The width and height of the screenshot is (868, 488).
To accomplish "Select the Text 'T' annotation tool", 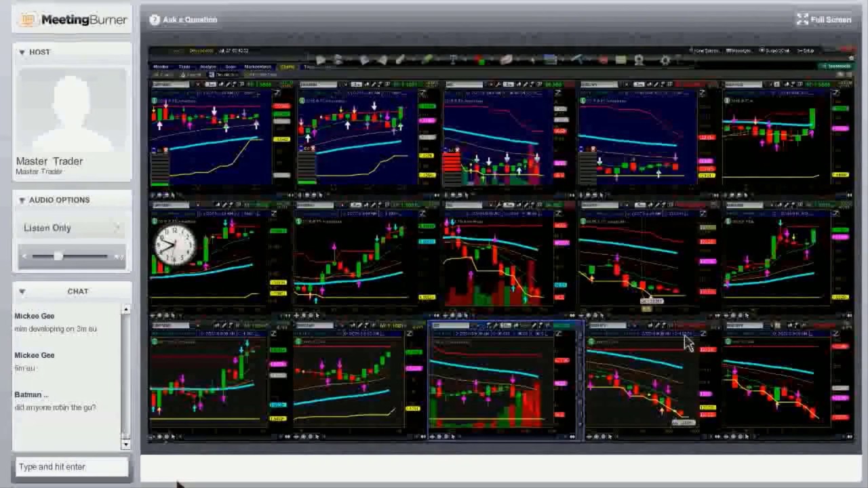I will (x=453, y=60).
